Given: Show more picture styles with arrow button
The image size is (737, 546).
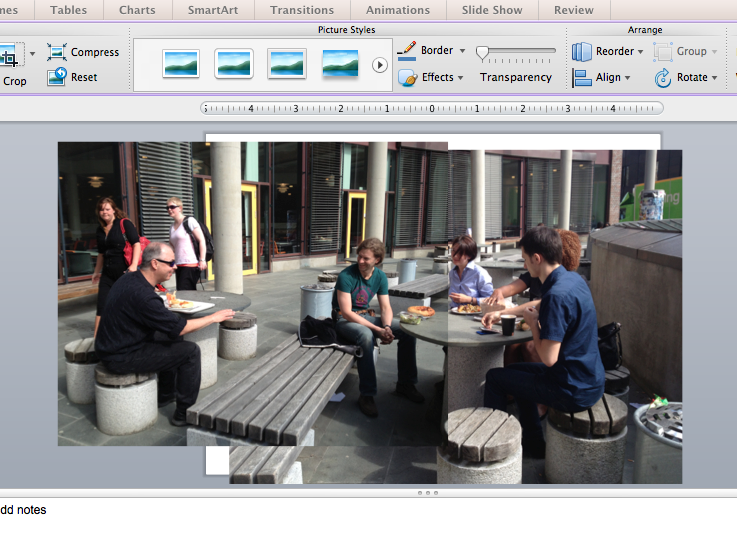Looking at the screenshot, I should (380, 65).
